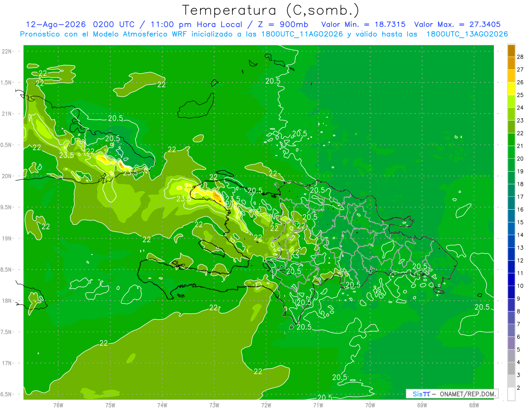Pick the bright yellow swatch in the color legend

click(x=511, y=89)
